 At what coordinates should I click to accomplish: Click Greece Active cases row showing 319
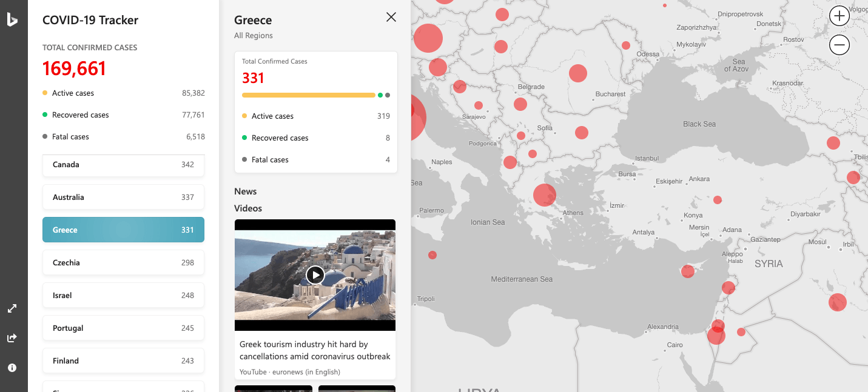316,116
